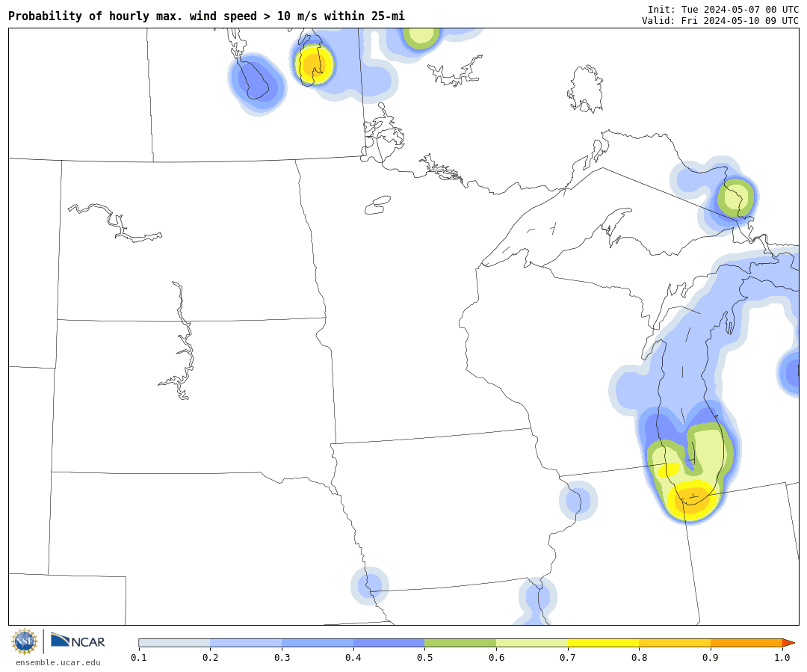Viewport: 807px width, 672px height.
Task: Click the green blob east of Lake Superior
Action: click(736, 197)
